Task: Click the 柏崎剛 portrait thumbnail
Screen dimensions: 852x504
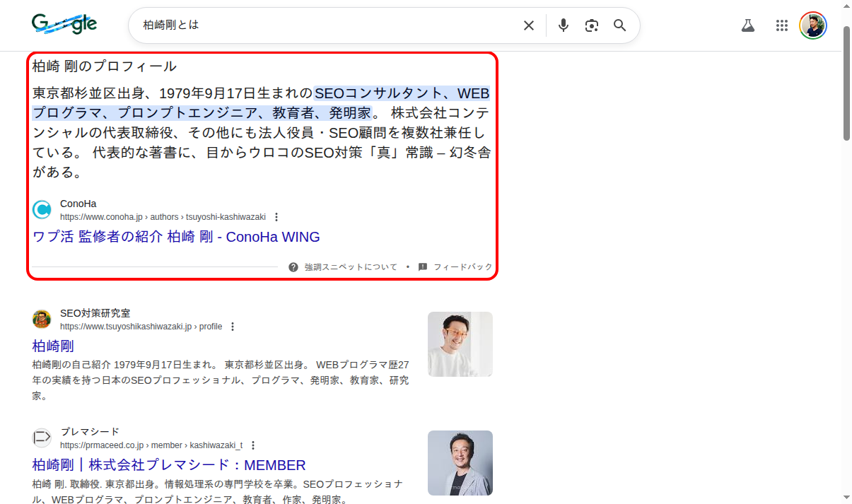Action: click(460, 344)
